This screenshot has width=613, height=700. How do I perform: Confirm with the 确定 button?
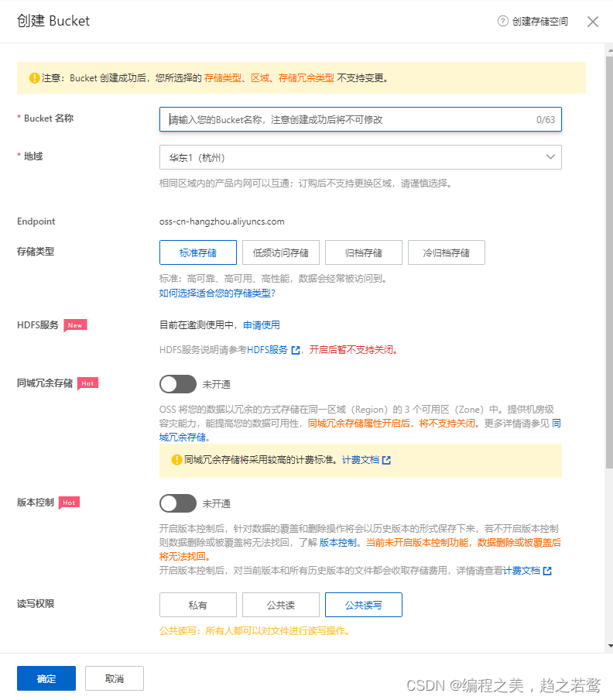46,678
